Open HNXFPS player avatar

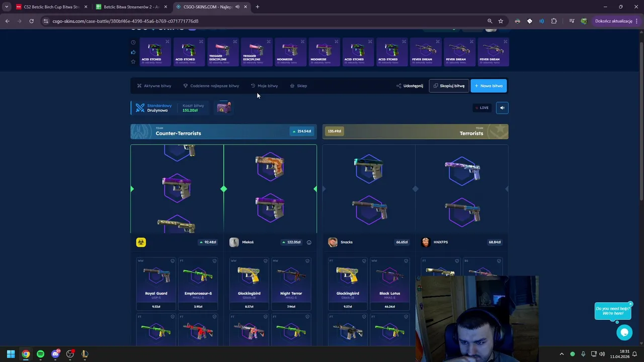click(426, 242)
